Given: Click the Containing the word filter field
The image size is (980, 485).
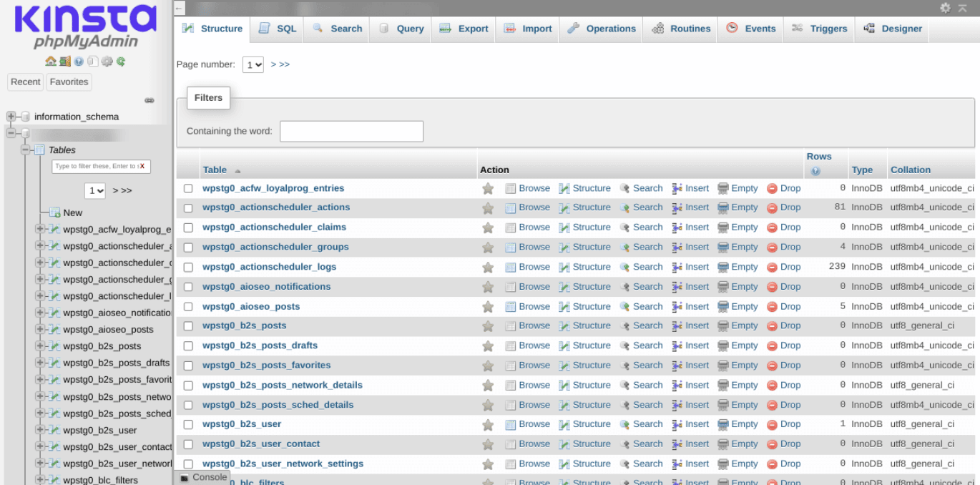Looking at the screenshot, I should point(351,131).
